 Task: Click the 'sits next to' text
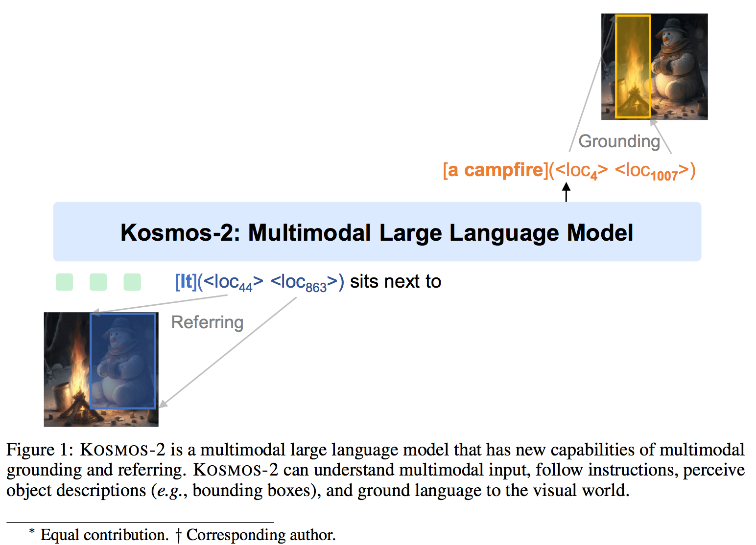tap(396, 282)
